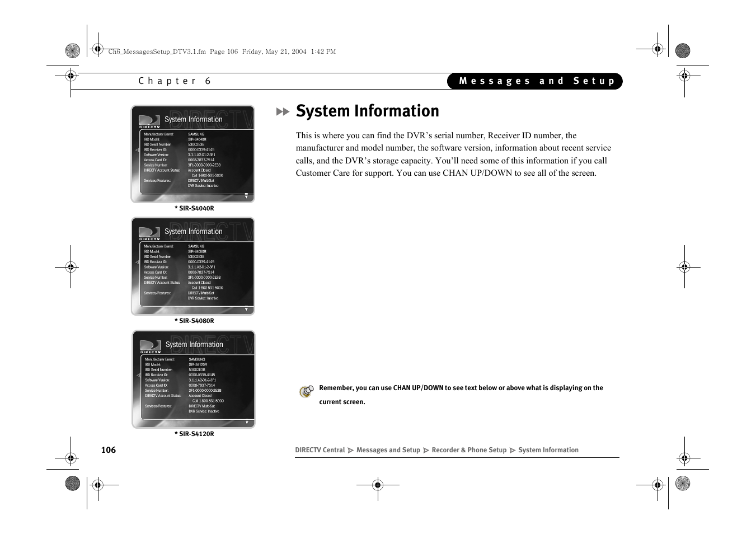The image size is (756, 534).
Task: Click the left arrow in the SIR-S4080R screenshot
Action: point(138,262)
